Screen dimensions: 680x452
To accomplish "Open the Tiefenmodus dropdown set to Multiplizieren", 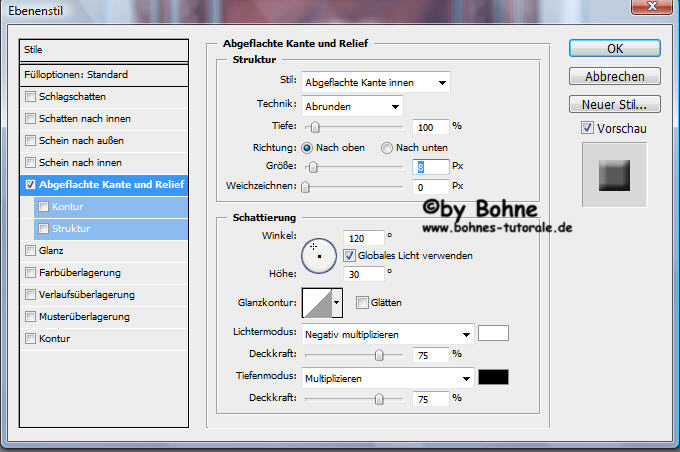I will point(388,378).
